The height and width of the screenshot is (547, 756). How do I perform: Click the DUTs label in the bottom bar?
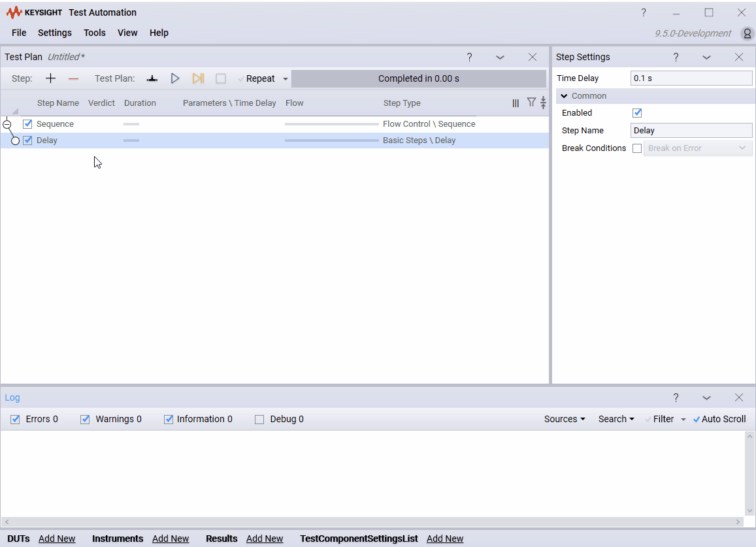[x=18, y=539]
